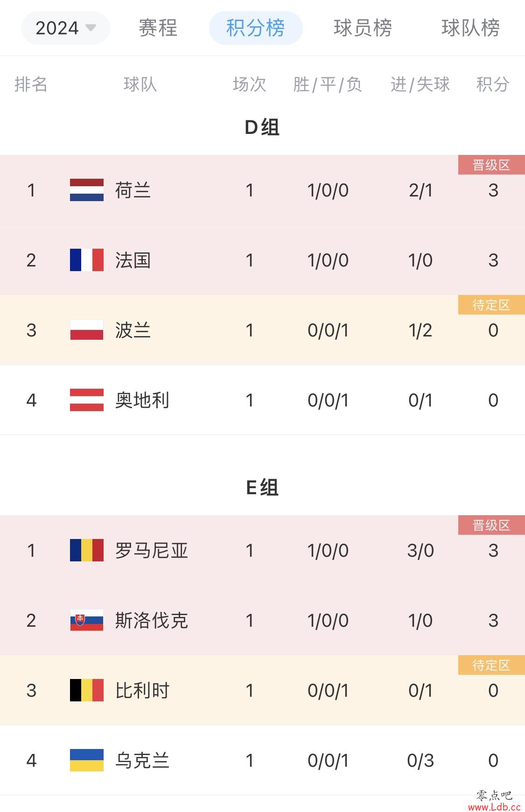Screen dimensions: 525x812
Task: Tap the Slovakia flag icon
Action: [x=87, y=620]
